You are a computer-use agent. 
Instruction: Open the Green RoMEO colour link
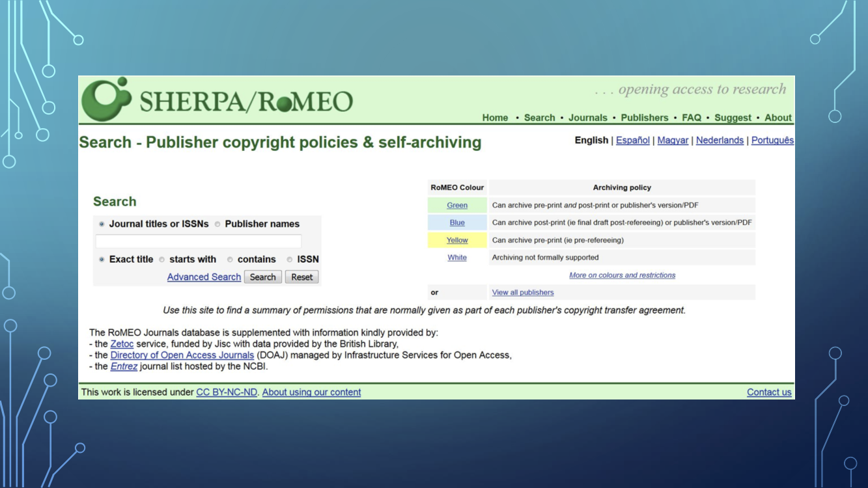click(x=457, y=206)
